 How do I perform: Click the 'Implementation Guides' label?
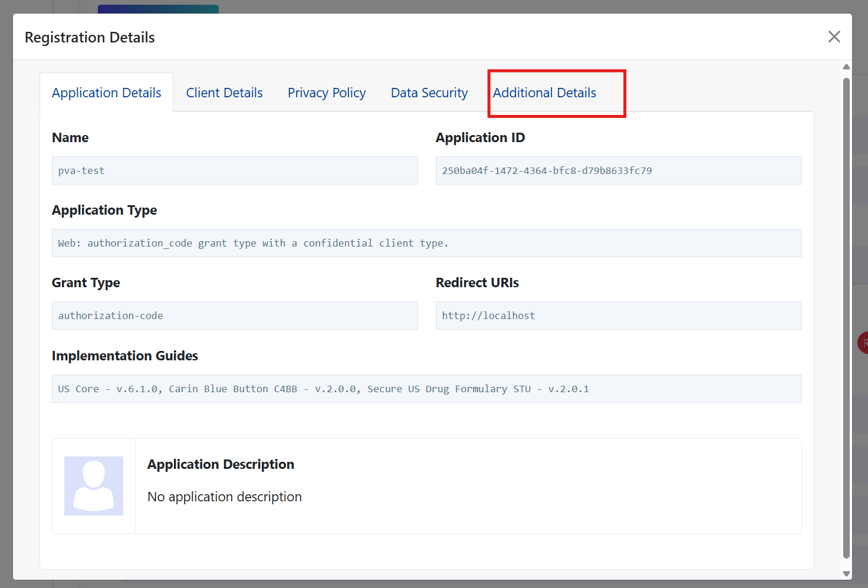point(125,356)
